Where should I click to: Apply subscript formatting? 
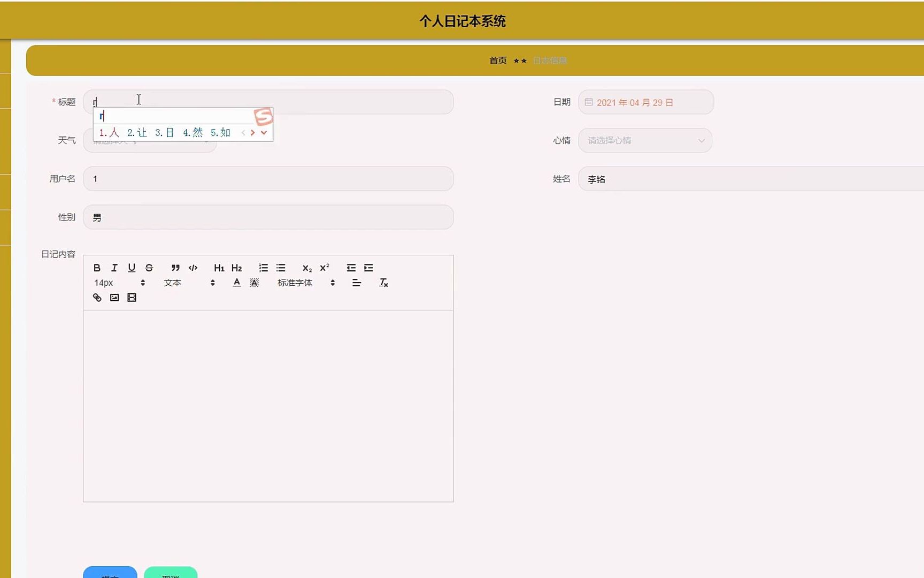[x=307, y=268]
